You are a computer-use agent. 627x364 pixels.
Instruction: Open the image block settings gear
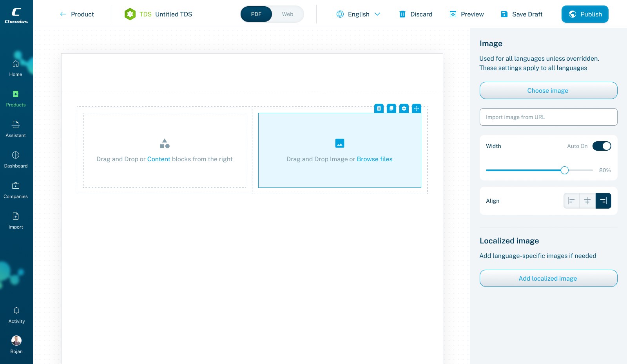click(404, 108)
